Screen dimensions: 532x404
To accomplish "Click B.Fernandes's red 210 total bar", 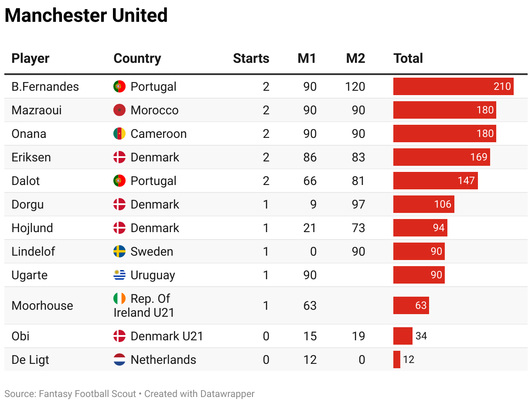I will click(x=453, y=86).
